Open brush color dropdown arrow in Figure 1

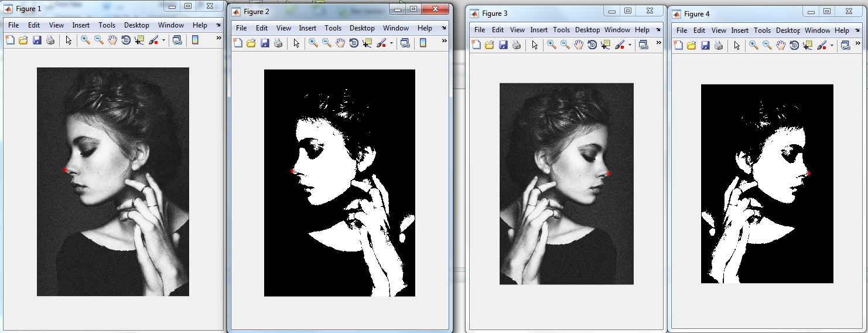pyautogui.click(x=163, y=40)
